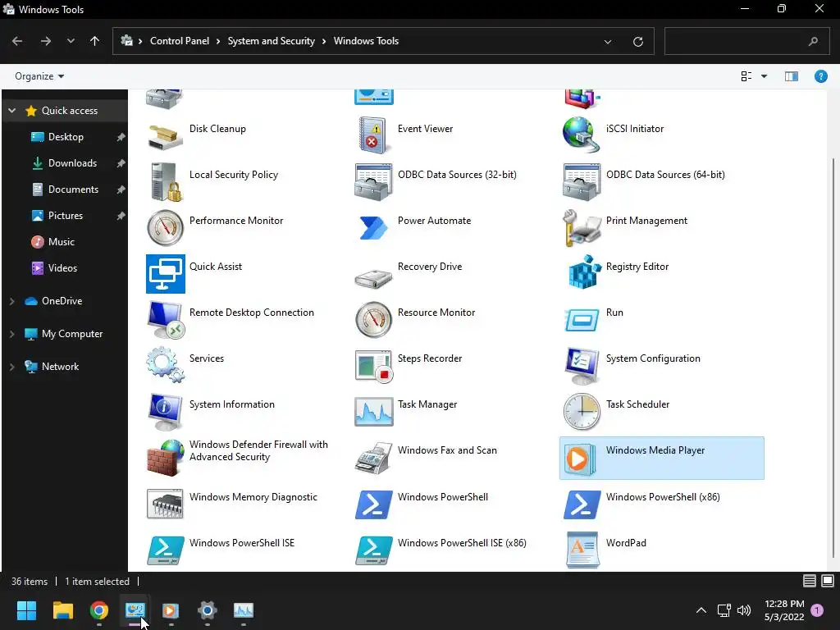Open the address bar history dropdown
Image resolution: width=840 pixels, height=630 pixels.
pos(608,41)
